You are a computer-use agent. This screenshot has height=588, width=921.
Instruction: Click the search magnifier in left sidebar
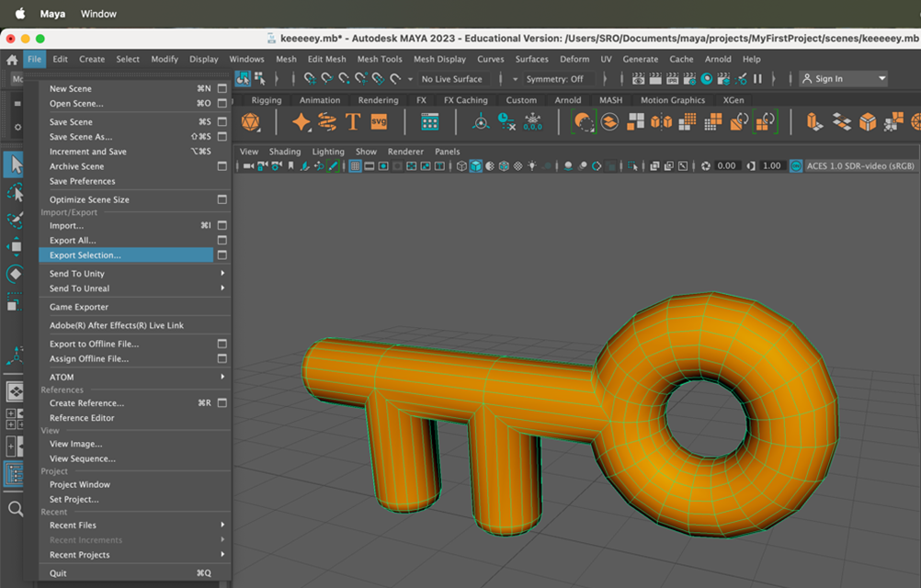click(15, 508)
